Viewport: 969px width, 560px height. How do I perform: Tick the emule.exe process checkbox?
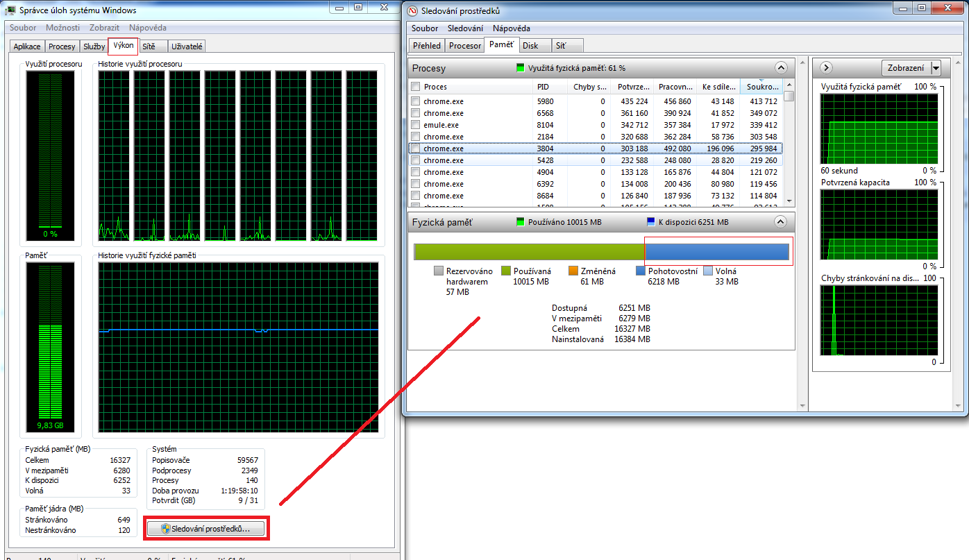tap(416, 125)
